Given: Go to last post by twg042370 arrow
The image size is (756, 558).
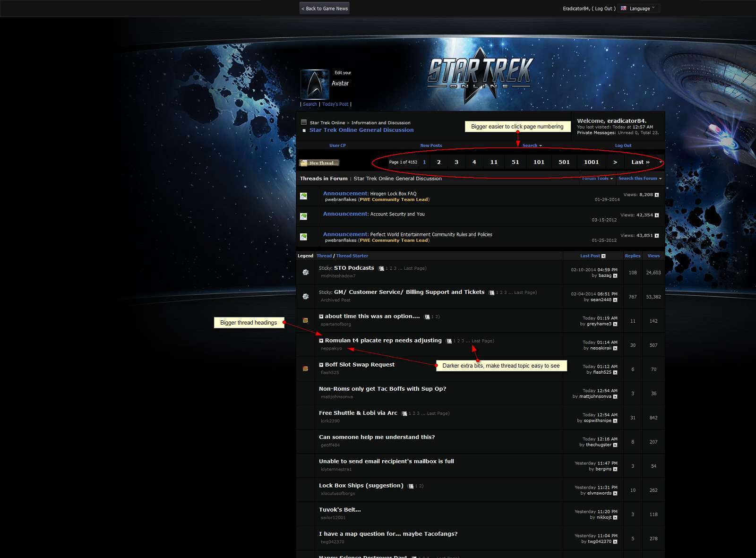Looking at the screenshot, I should click(615, 542).
